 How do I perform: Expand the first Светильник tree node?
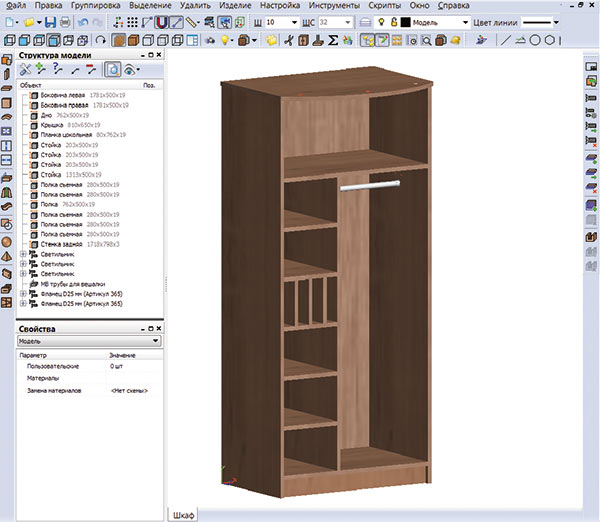23,254
